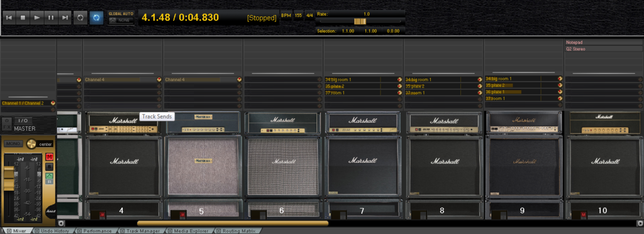Click the playback Rate slider handle
The height and width of the screenshot is (234, 644).
tap(360, 21)
